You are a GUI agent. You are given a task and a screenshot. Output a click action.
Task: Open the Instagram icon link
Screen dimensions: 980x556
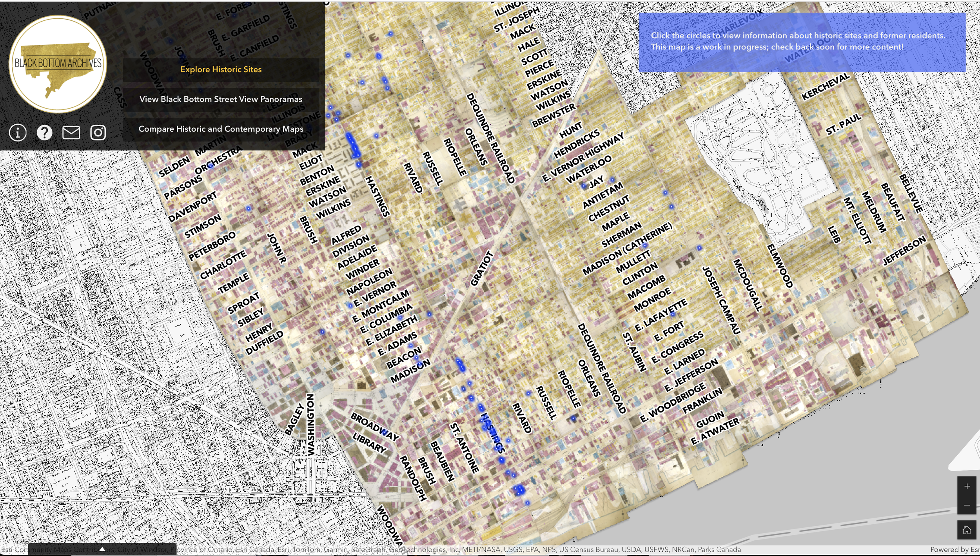click(x=98, y=133)
